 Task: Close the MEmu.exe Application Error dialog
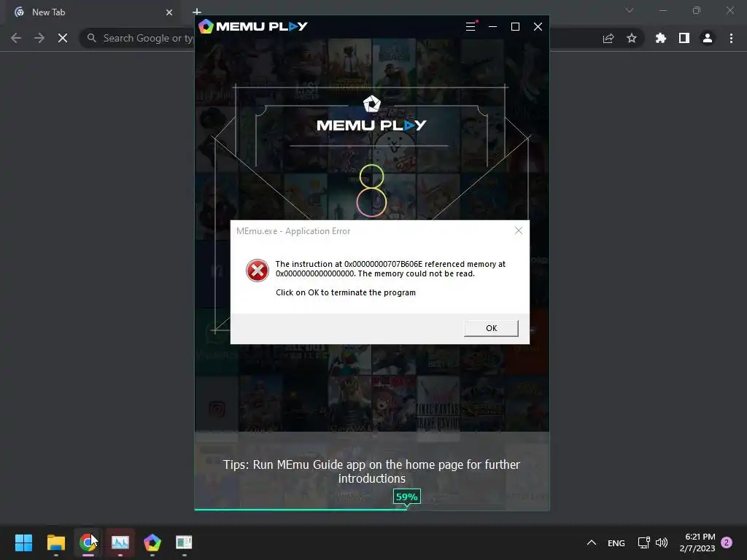pos(519,231)
